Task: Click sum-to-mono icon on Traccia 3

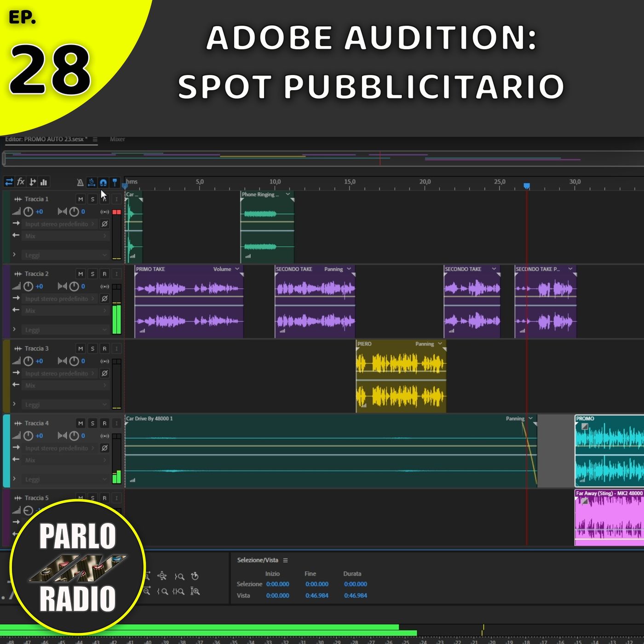Action: tap(105, 362)
